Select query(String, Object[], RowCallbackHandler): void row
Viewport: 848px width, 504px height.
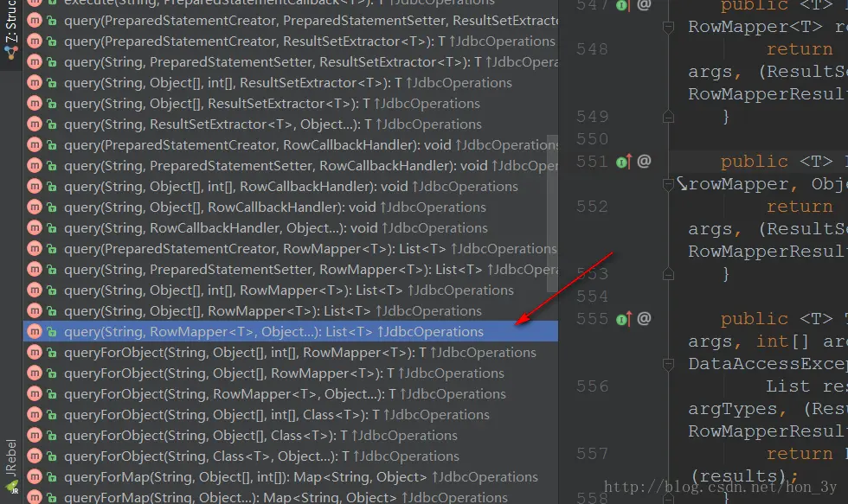click(291, 207)
